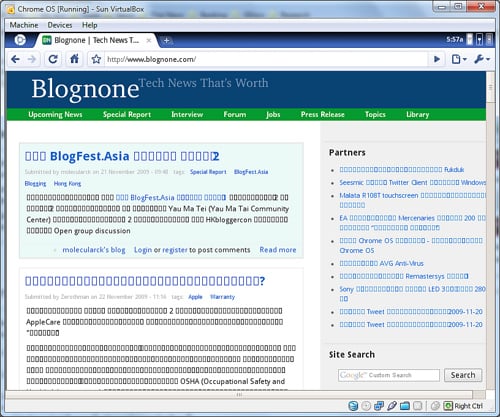Click the Special Report tag link
This screenshot has height=417, width=500.
tap(208, 172)
